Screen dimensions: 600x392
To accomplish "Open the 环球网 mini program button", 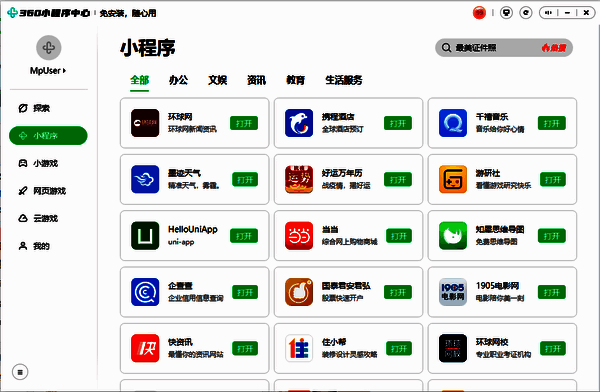I will coord(244,123).
